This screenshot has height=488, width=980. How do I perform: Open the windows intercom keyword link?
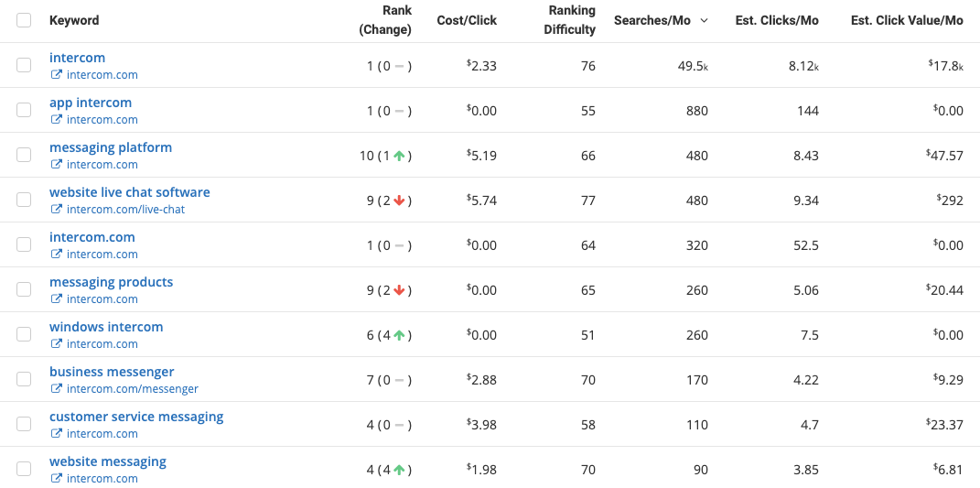(x=106, y=327)
